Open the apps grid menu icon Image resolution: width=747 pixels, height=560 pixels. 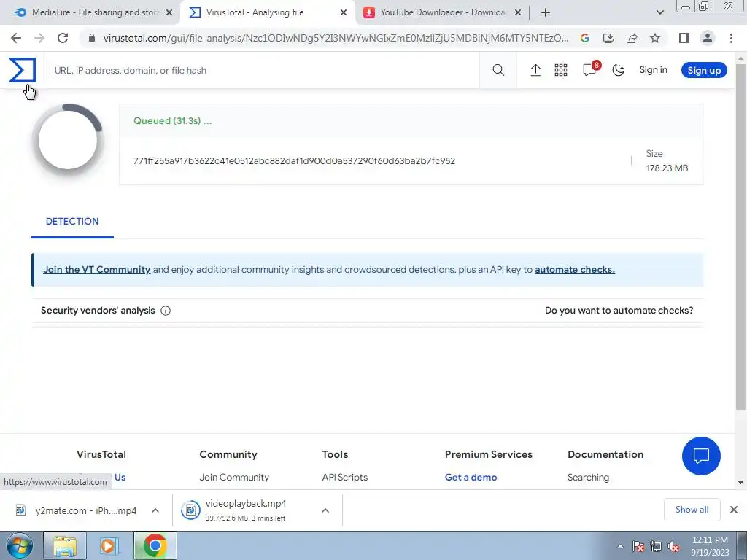[561, 70]
